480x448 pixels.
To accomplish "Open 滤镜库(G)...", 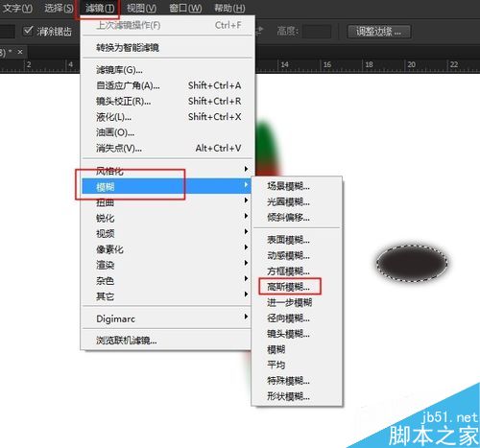I will click(167, 70).
